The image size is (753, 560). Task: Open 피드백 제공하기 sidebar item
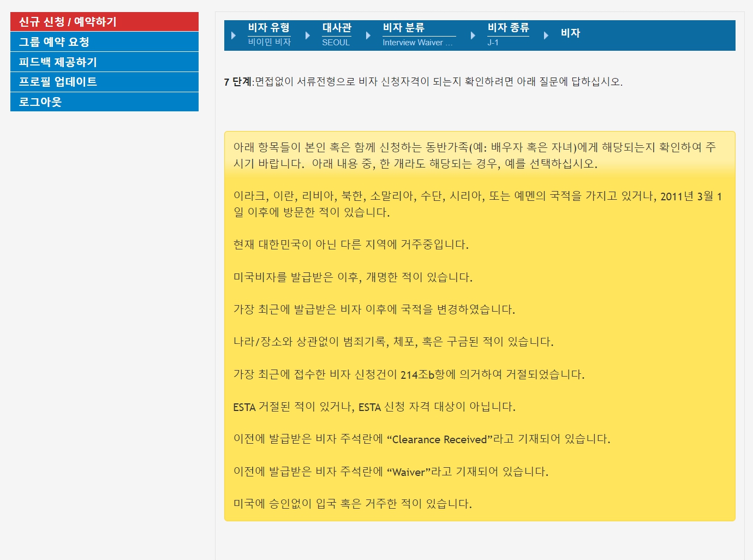tap(104, 62)
